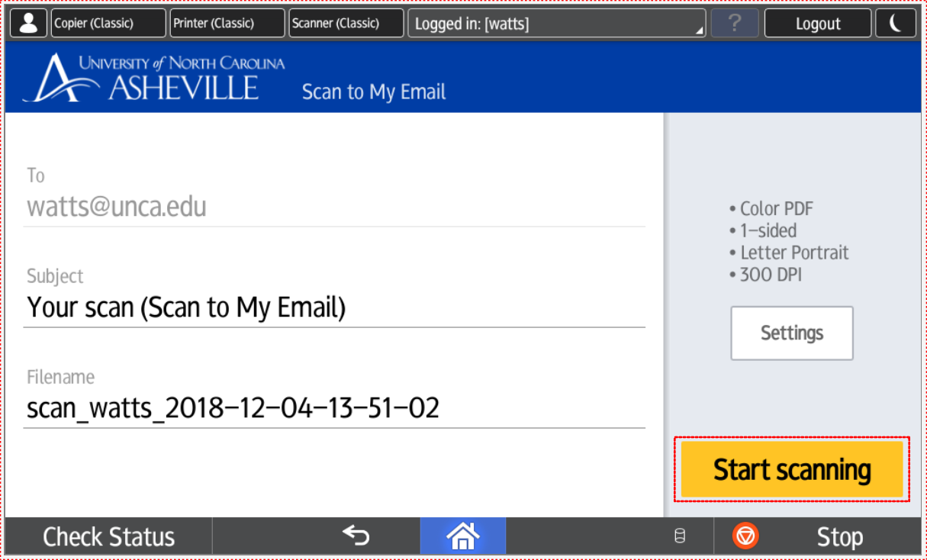This screenshot has width=927, height=560.
Task: Open scan Settings
Action: click(791, 333)
